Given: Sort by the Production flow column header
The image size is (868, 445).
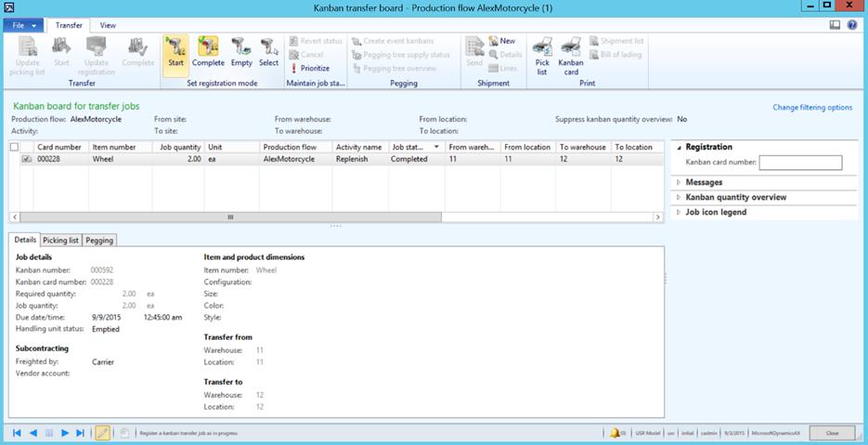Looking at the screenshot, I should 295,147.
